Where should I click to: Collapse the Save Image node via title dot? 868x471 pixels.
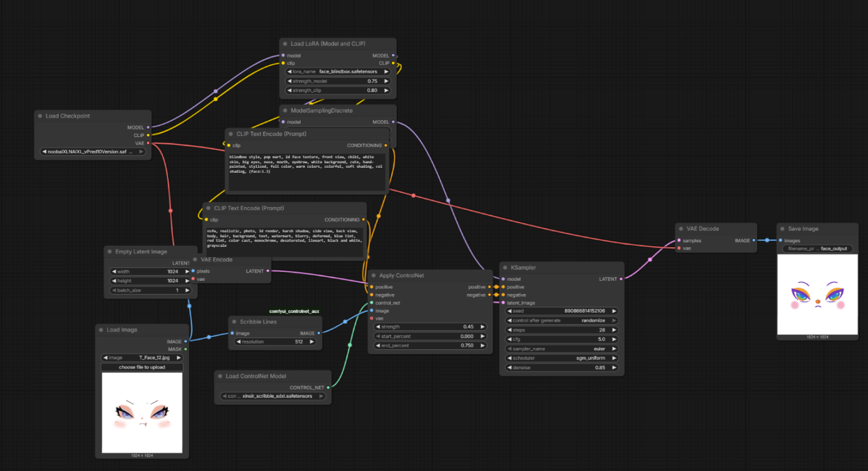tap(782, 229)
